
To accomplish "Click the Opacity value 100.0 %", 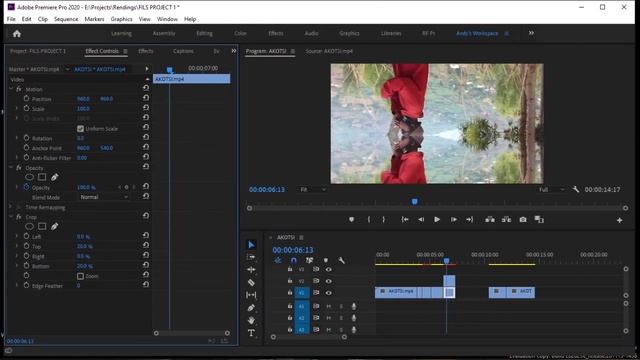I will [x=86, y=187].
